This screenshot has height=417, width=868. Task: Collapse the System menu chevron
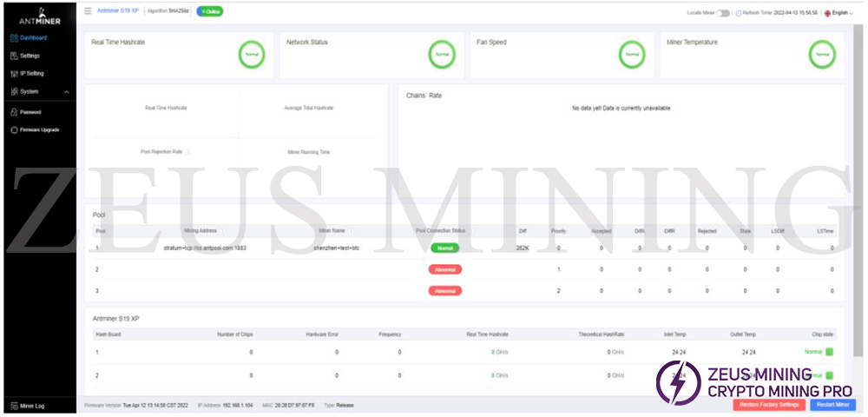tap(67, 92)
